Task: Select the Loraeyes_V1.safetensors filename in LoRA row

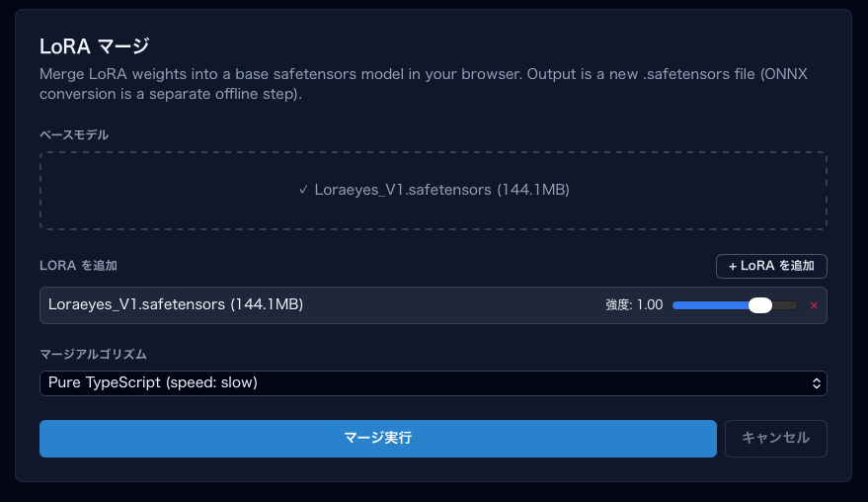Action: (176, 305)
